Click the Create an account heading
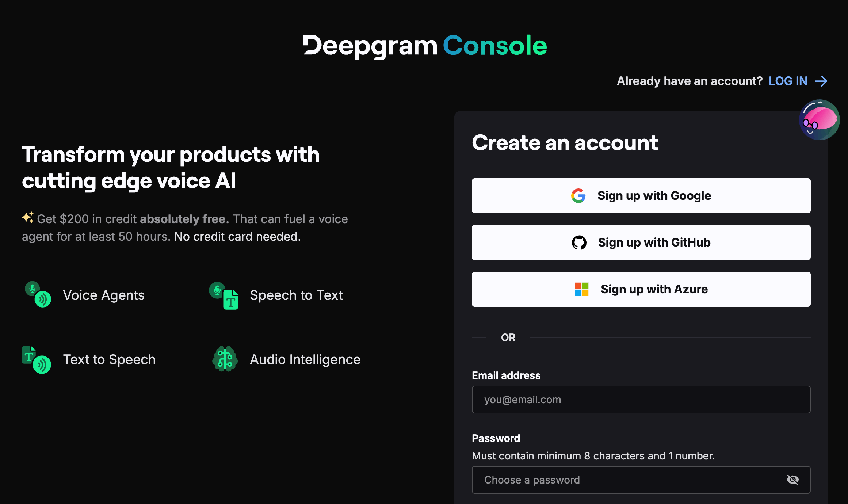Screen dimensions: 848x504 pos(565,143)
